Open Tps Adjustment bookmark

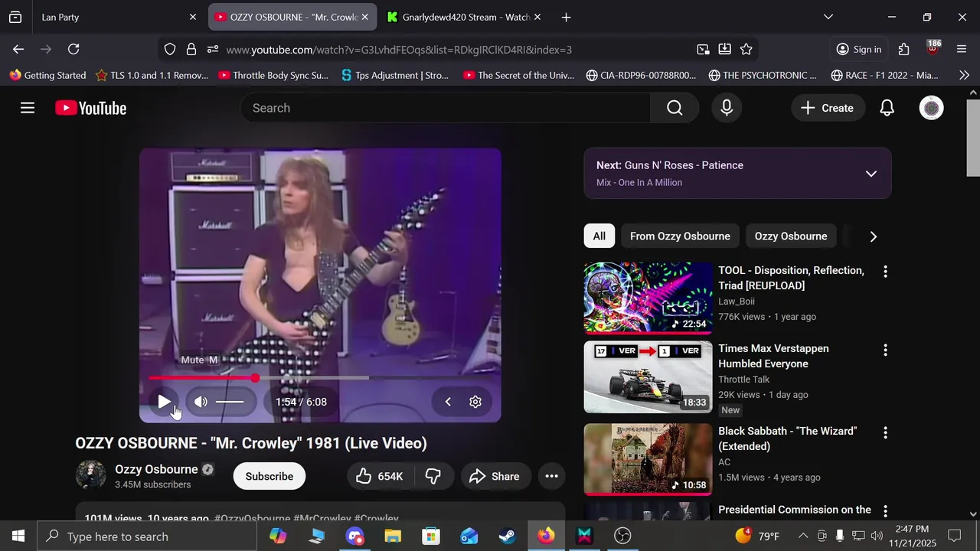tap(395, 75)
